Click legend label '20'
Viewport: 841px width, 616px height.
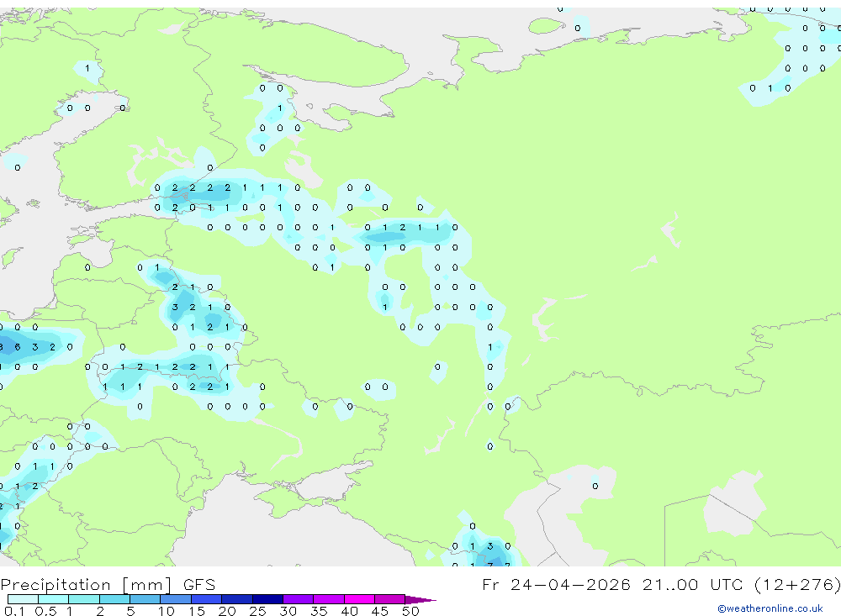(x=227, y=611)
